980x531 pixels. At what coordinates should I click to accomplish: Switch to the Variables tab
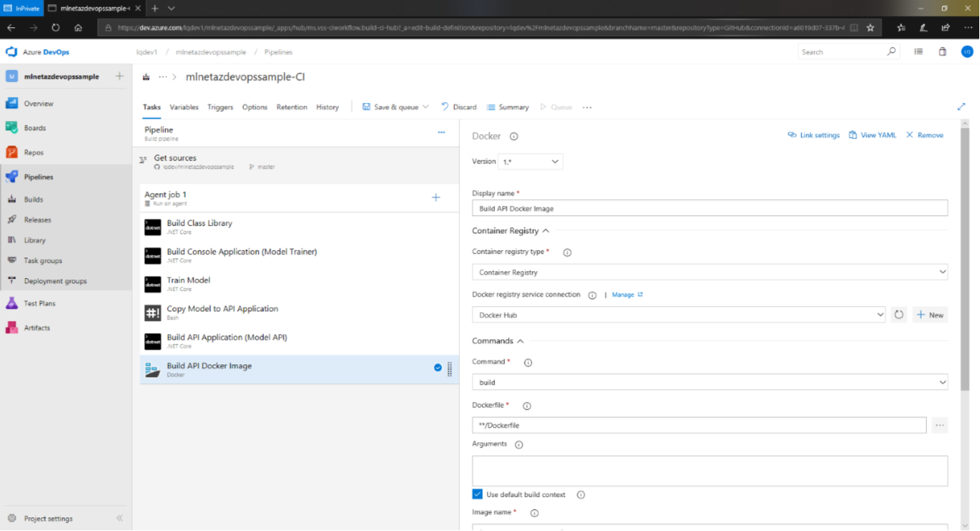pyautogui.click(x=184, y=107)
